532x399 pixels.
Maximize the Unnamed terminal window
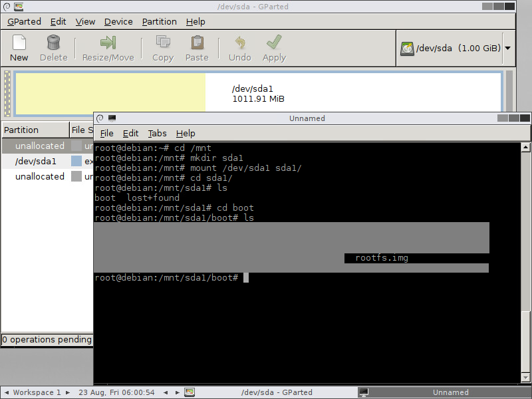coord(513,118)
